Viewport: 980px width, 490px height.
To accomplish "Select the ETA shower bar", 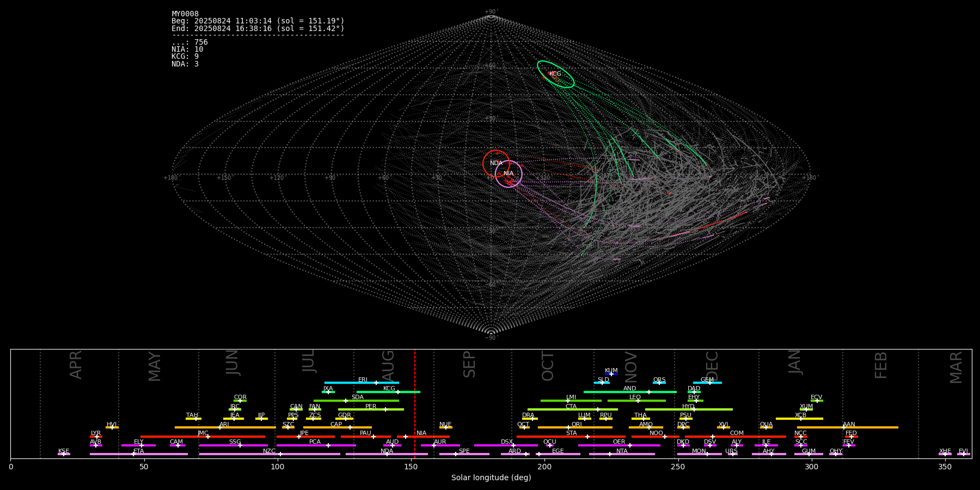I will (139, 454).
